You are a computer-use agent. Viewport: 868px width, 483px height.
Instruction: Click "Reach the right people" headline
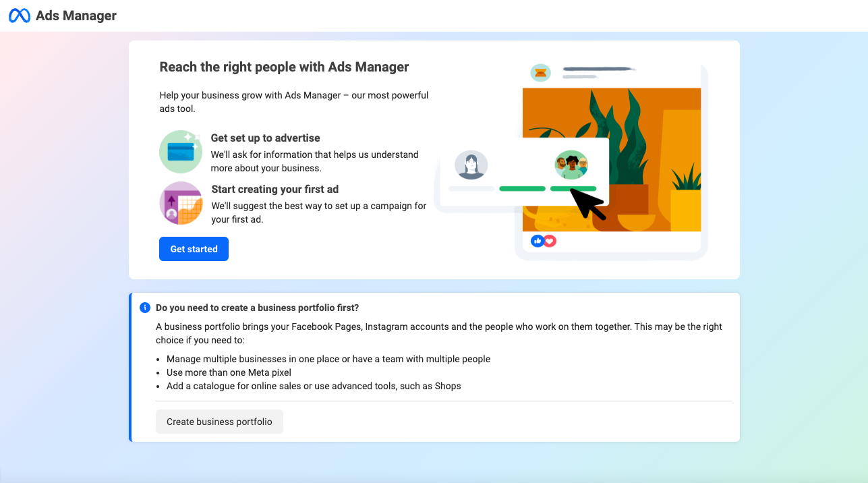284,67
